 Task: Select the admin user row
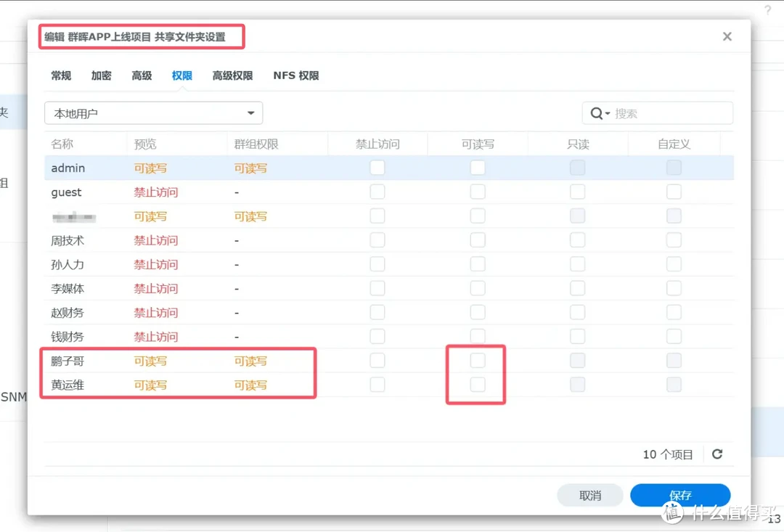pyautogui.click(x=87, y=167)
